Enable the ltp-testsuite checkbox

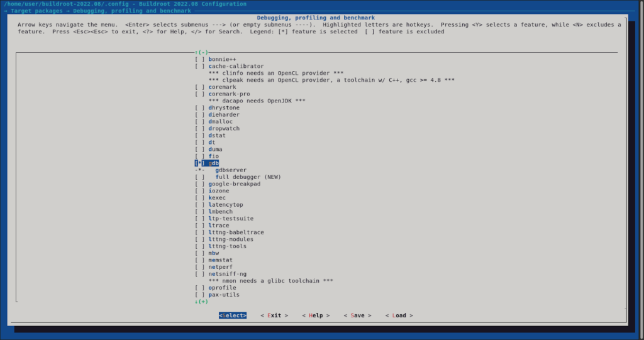pos(199,219)
